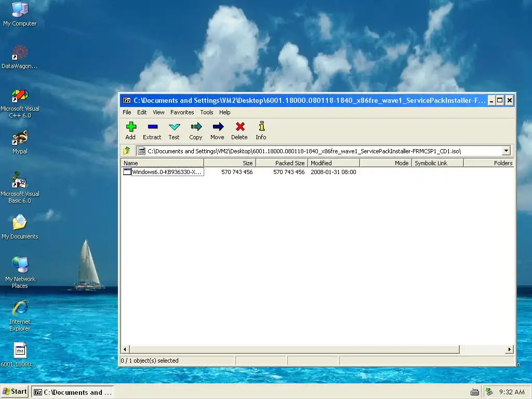Sort by Name column header
This screenshot has width=532, height=399.
[162, 163]
